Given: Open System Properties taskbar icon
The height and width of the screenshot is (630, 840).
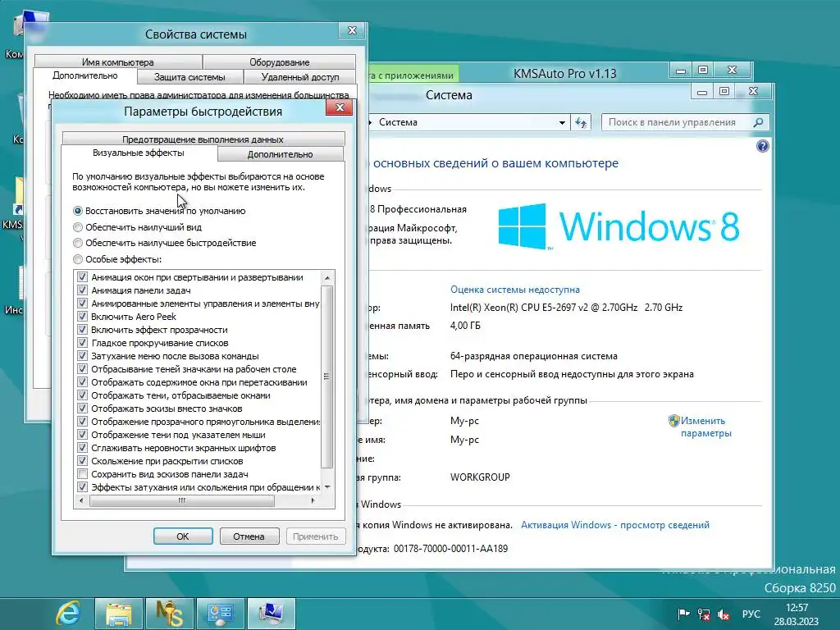Looking at the screenshot, I should (x=271, y=614).
